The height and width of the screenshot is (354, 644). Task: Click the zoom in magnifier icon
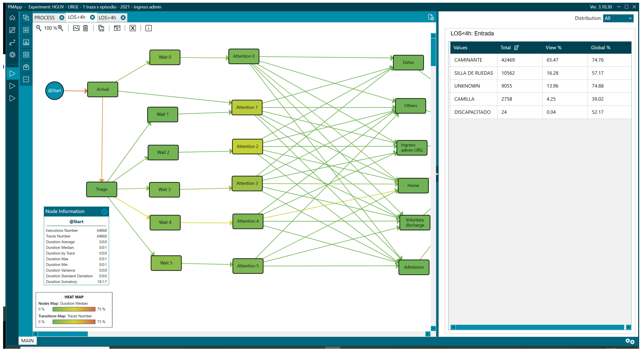pos(61,28)
